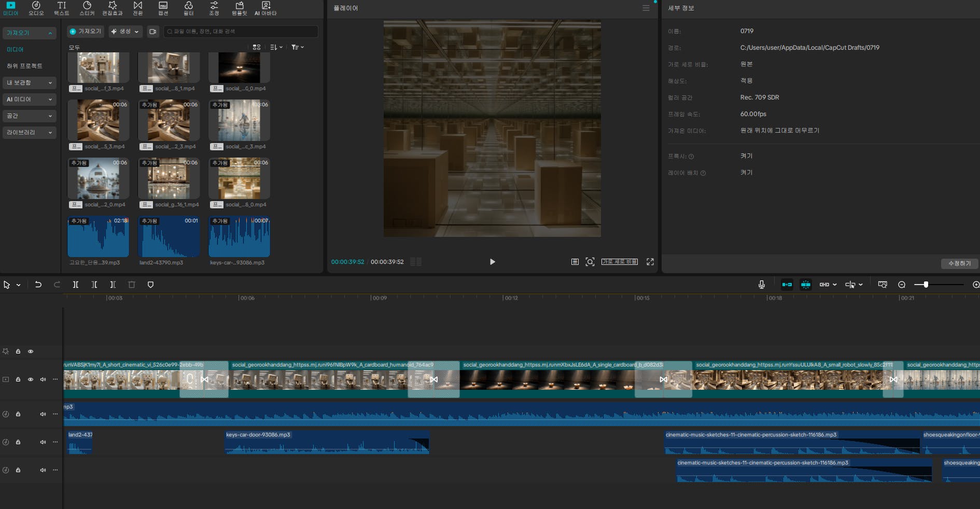Click the undo arrow above the timeline
The width and height of the screenshot is (980, 509).
38,285
